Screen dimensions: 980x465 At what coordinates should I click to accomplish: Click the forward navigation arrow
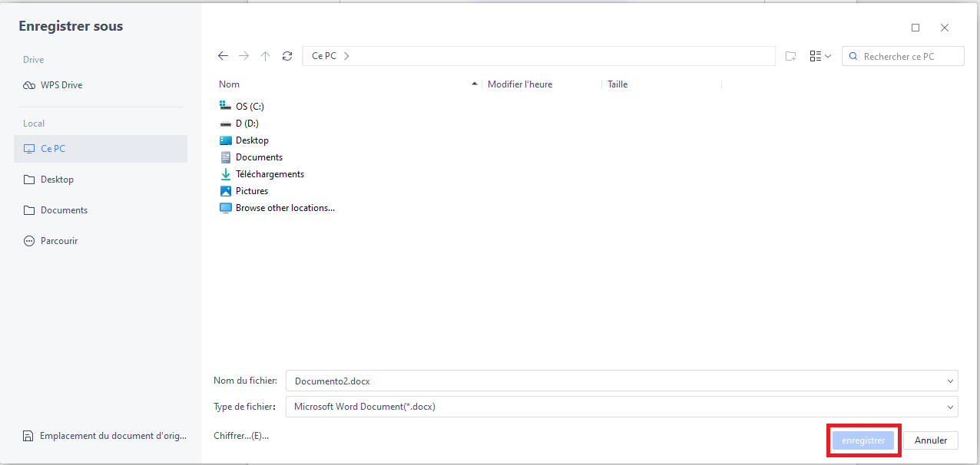(244, 56)
